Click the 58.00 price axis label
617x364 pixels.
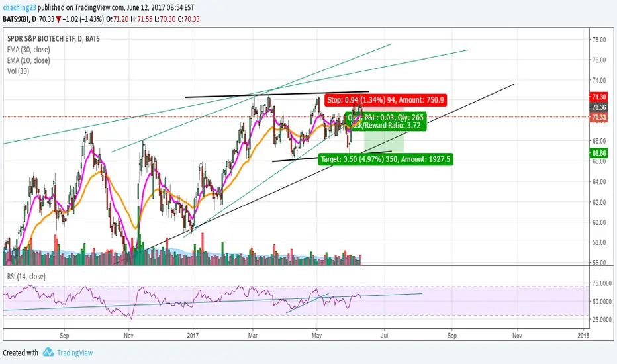point(599,242)
